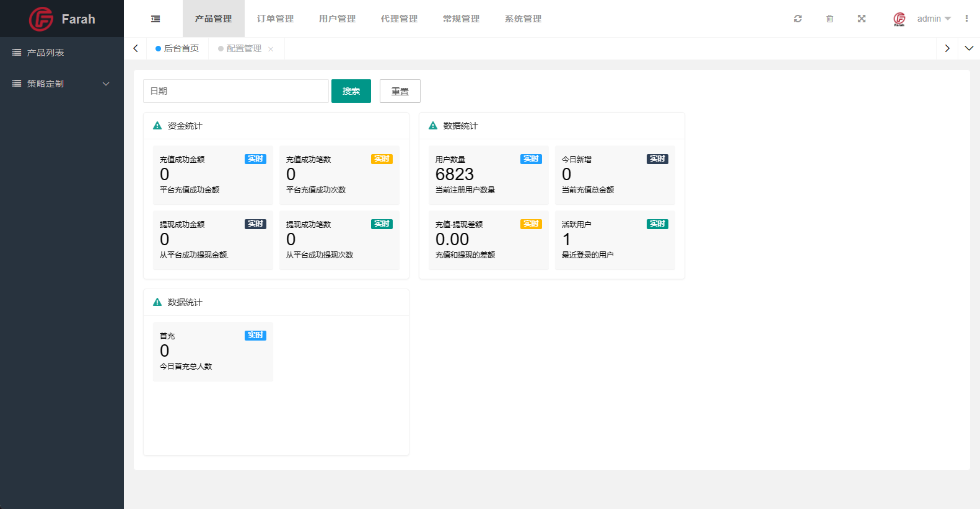Screen dimensions: 980x509
Task: Expand the 策略定制 sidebar menu
Action: click(62, 84)
